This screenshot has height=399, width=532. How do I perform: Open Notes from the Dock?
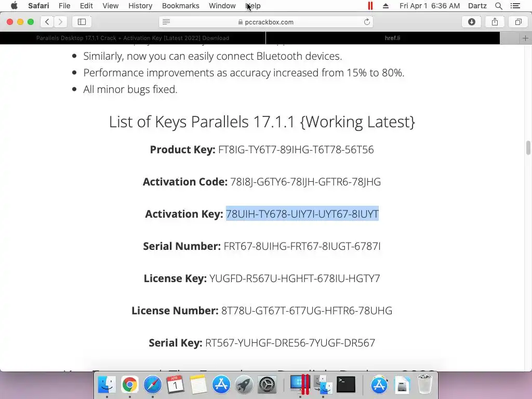(198, 384)
